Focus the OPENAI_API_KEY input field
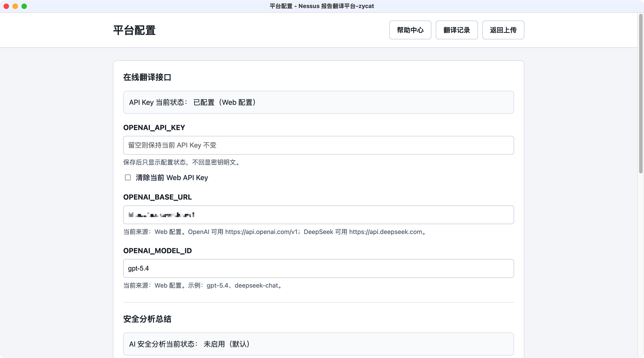This screenshot has height=358, width=644. pyautogui.click(x=318, y=145)
